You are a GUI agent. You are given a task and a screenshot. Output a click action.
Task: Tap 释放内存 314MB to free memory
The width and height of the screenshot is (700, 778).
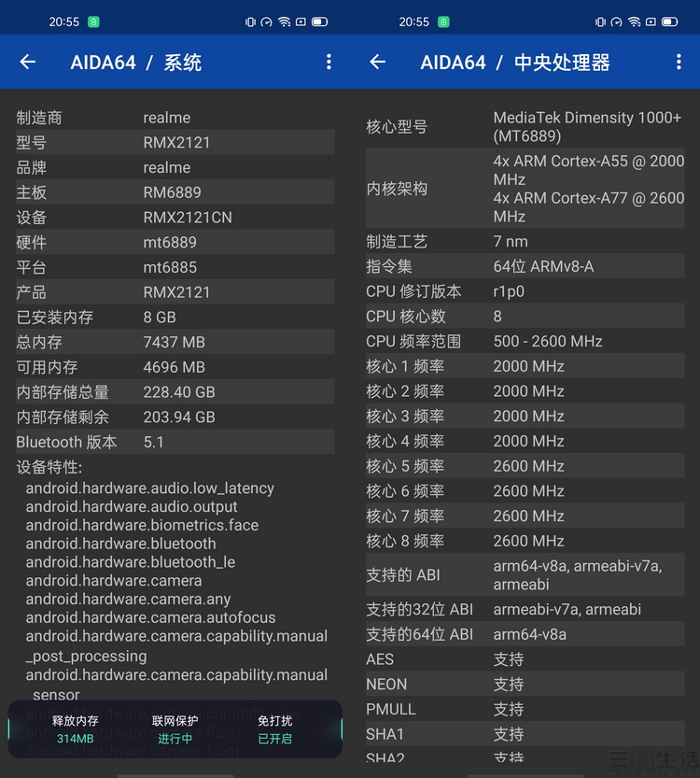point(75,729)
